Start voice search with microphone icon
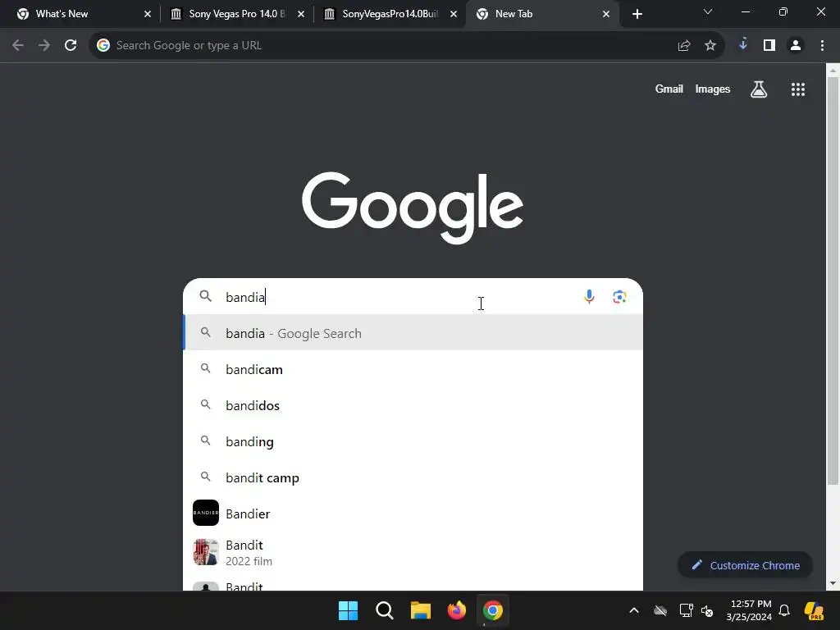This screenshot has width=840, height=630. [x=589, y=297]
